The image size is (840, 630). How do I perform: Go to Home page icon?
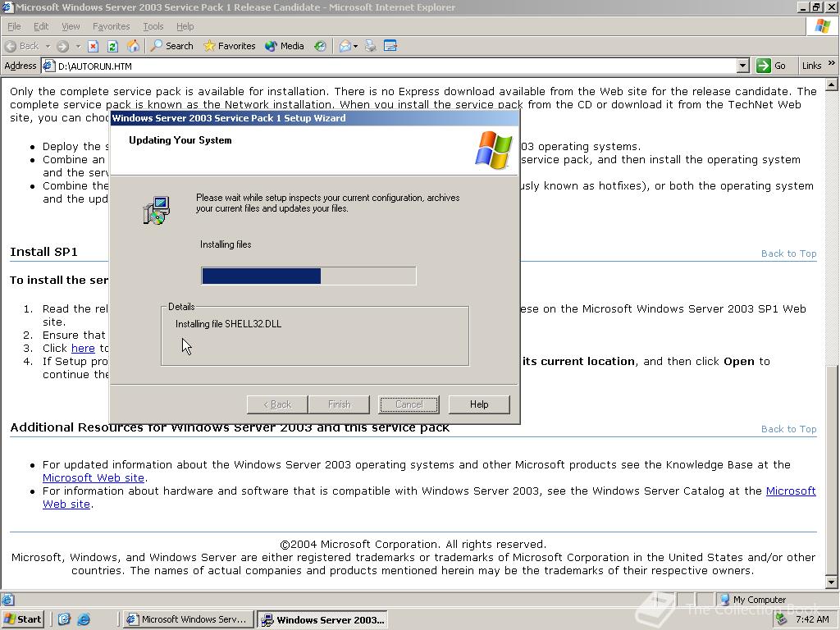click(x=133, y=46)
